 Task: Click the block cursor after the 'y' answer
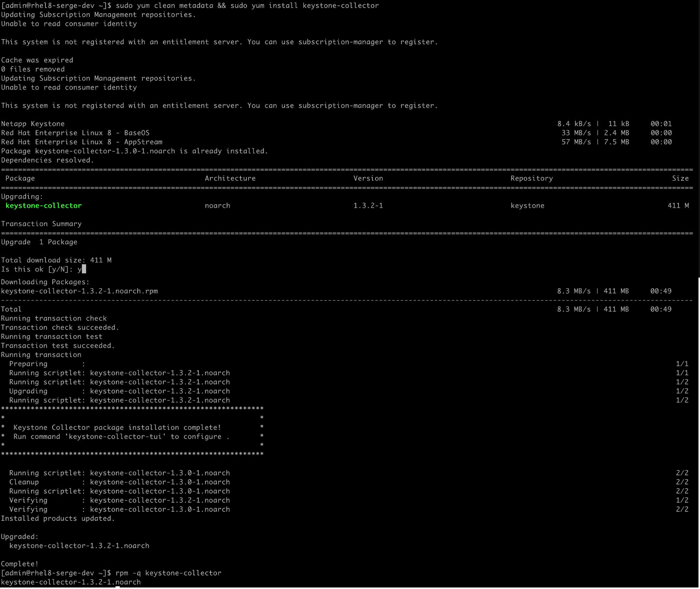pyautogui.click(x=84, y=269)
